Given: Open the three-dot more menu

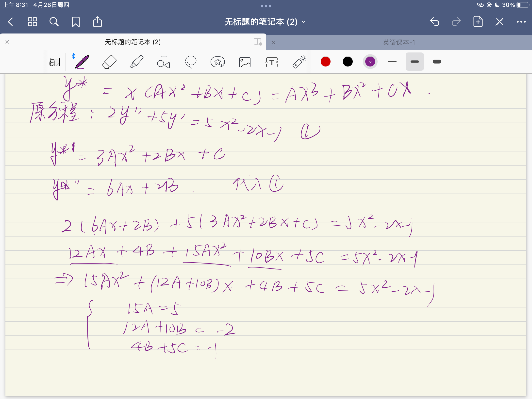Looking at the screenshot, I should [x=521, y=22].
